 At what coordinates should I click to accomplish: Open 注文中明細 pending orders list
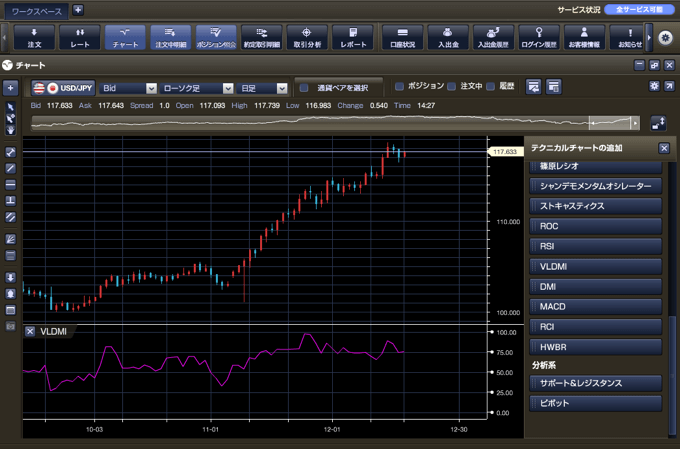click(x=171, y=37)
